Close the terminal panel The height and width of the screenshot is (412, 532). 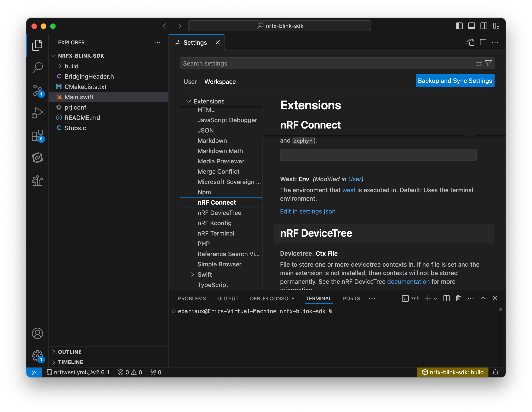(495, 298)
